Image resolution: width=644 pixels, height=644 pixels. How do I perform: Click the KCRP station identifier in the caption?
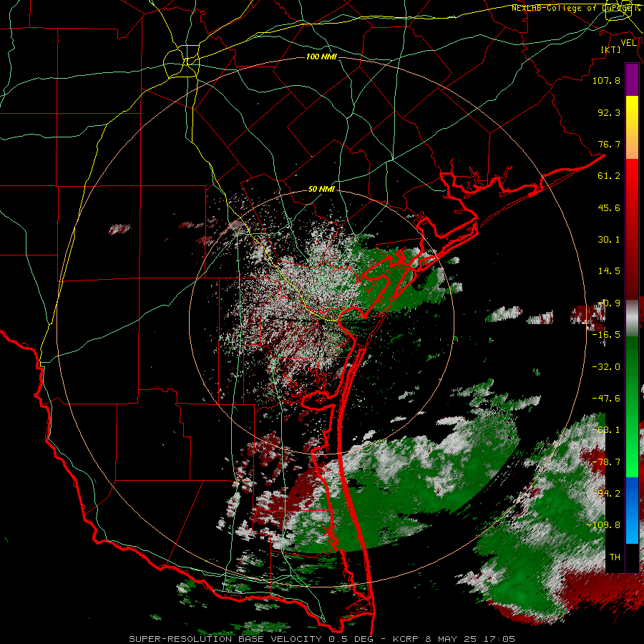click(x=406, y=639)
